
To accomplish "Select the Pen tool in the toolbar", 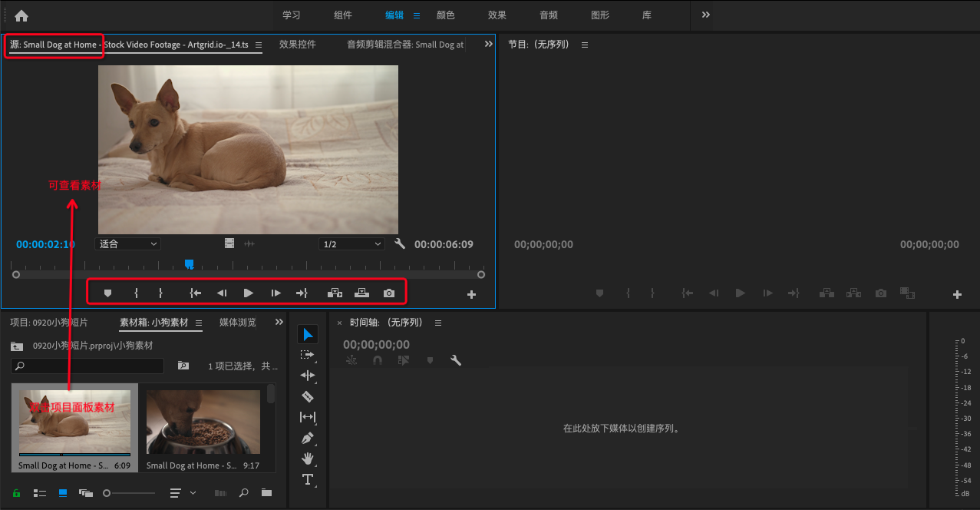I will tap(308, 438).
